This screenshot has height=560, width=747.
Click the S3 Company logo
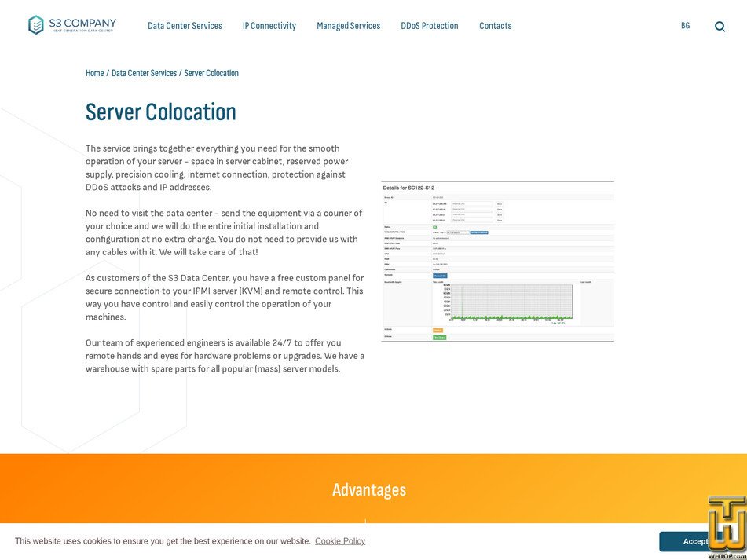tap(72, 25)
